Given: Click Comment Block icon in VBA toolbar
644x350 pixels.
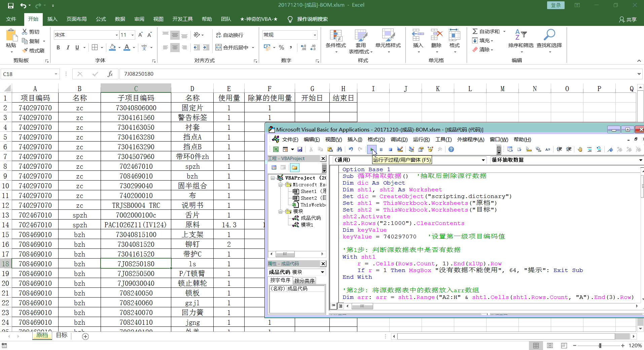Looking at the screenshot, I should tap(589, 149).
